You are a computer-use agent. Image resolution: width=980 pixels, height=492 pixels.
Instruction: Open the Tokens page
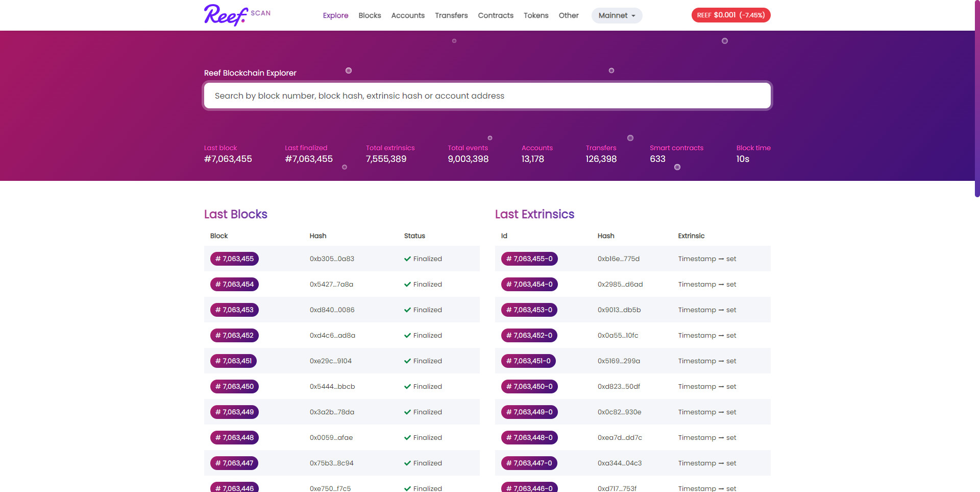tap(536, 15)
